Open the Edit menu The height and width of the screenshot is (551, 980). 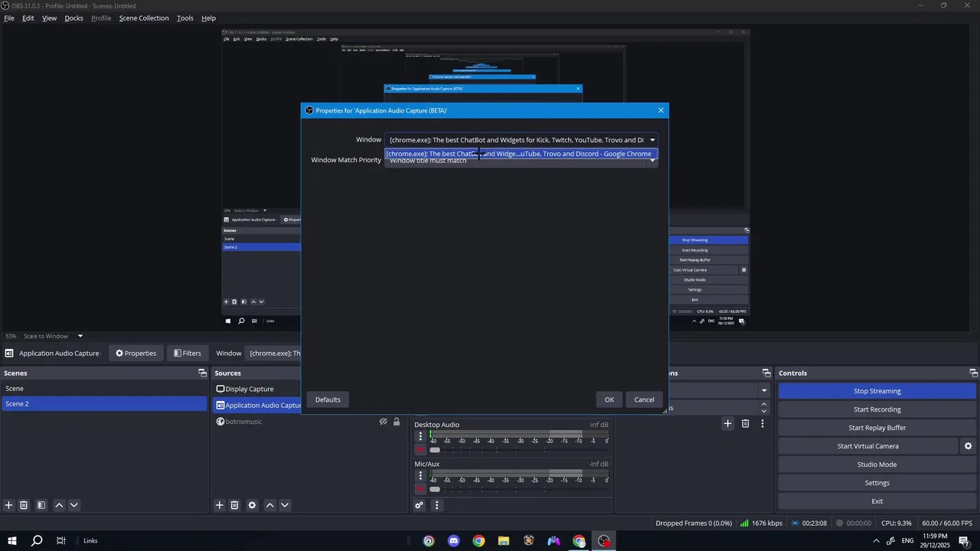tap(28, 18)
